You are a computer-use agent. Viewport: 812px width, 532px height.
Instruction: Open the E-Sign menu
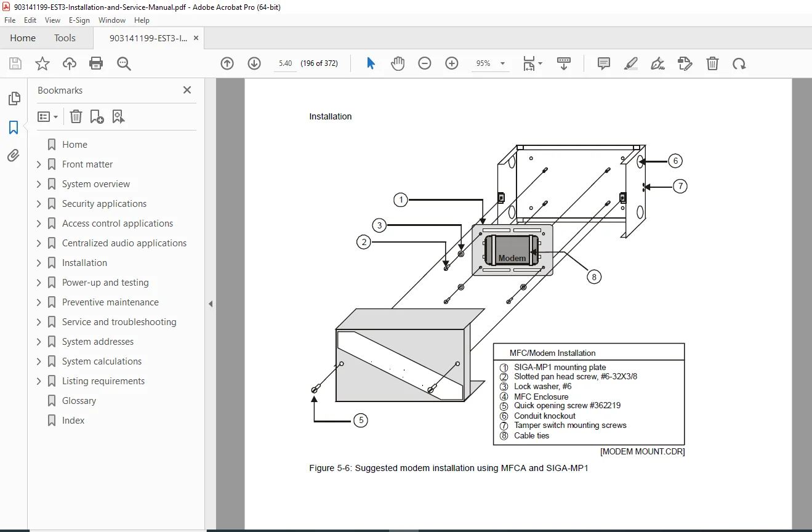tap(79, 20)
